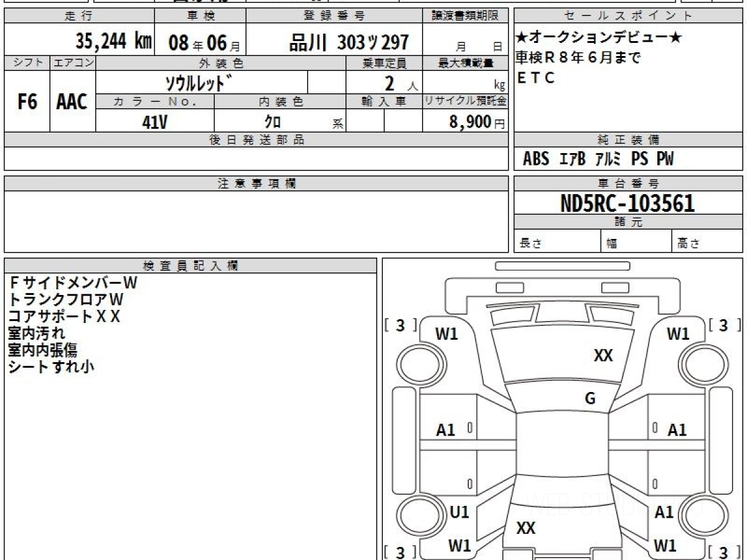The width and height of the screenshot is (747, 560).
Task: Click the upper-left tire rating [3]
Action: pos(400,325)
